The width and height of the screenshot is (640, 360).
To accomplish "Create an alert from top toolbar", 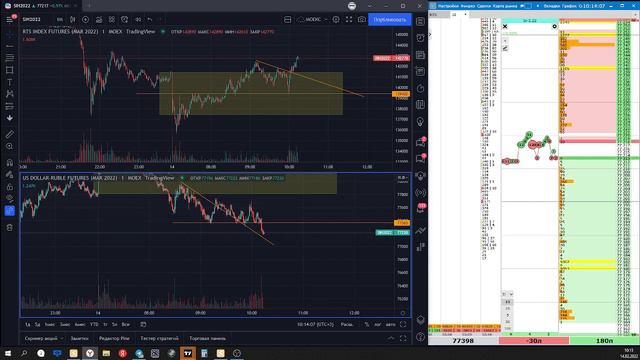I will [x=124, y=19].
